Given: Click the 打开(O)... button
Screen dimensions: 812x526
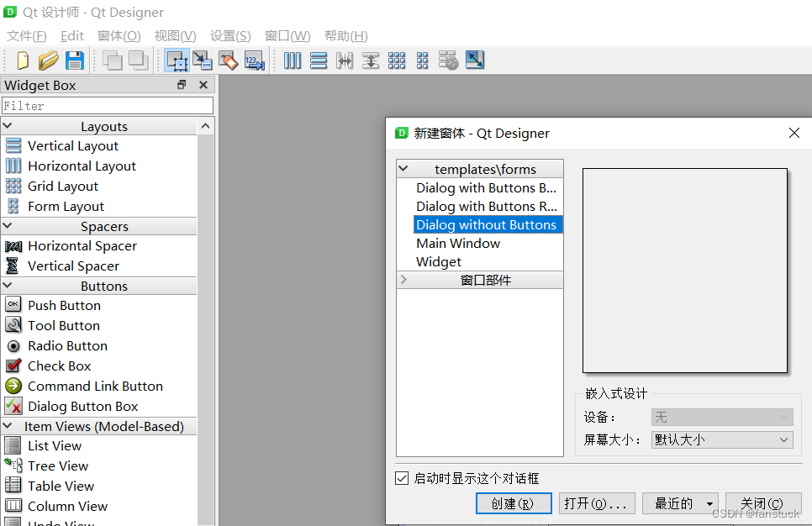Looking at the screenshot, I should tap(597, 503).
